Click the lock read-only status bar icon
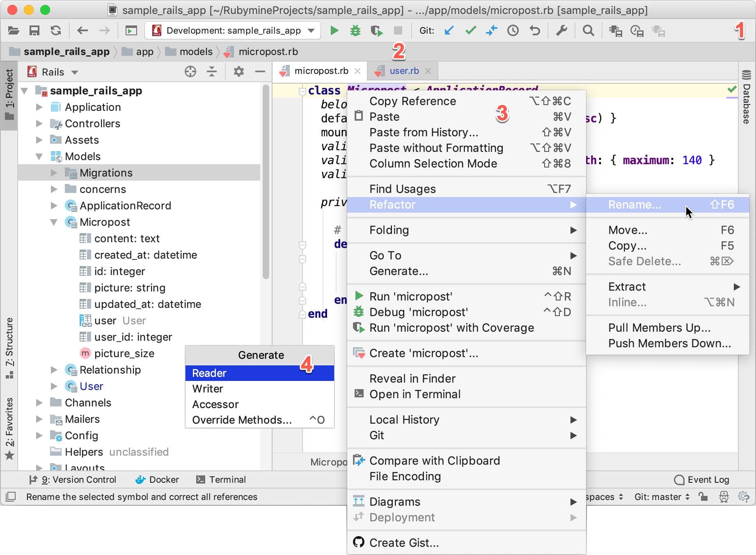The height and width of the screenshot is (555, 756). point(703,497)
